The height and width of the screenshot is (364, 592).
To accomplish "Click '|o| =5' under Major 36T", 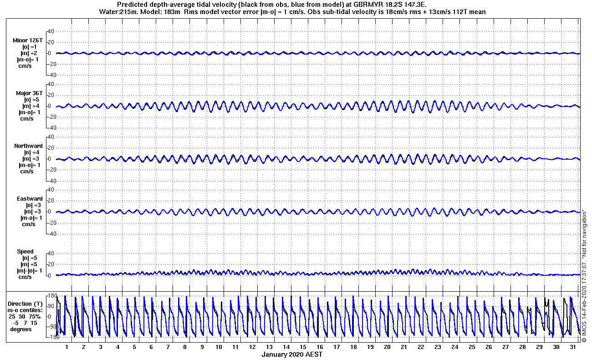I will click(x=31, y=100).
